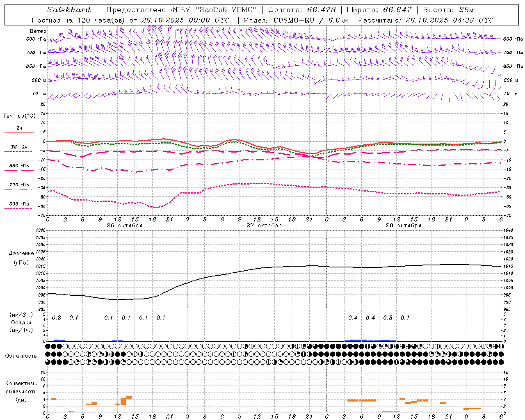
Task: Select 700 гПа in the temperature legend
Action: [x=19, y=185]
